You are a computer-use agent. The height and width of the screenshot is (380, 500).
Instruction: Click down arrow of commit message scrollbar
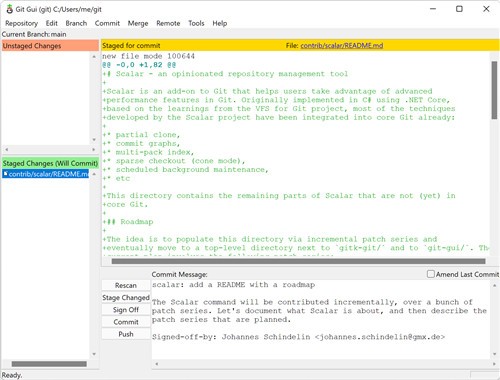pos(494,354)
